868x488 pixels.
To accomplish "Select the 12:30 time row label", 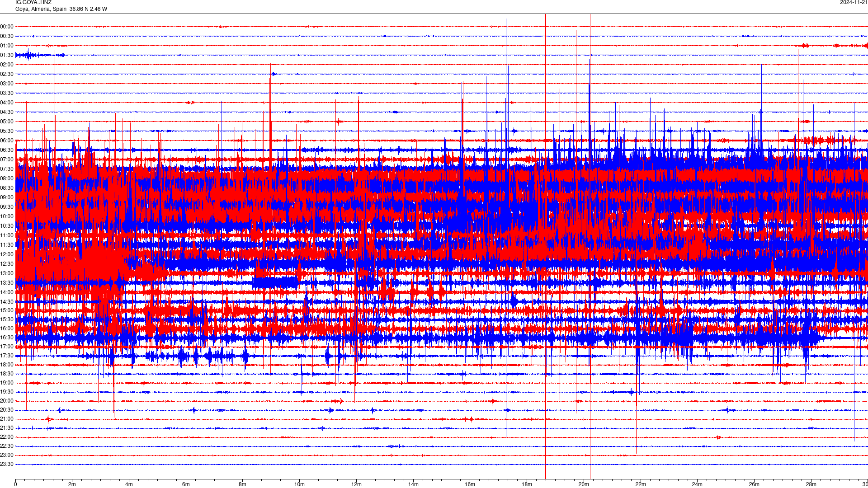I will click(7, 264).
